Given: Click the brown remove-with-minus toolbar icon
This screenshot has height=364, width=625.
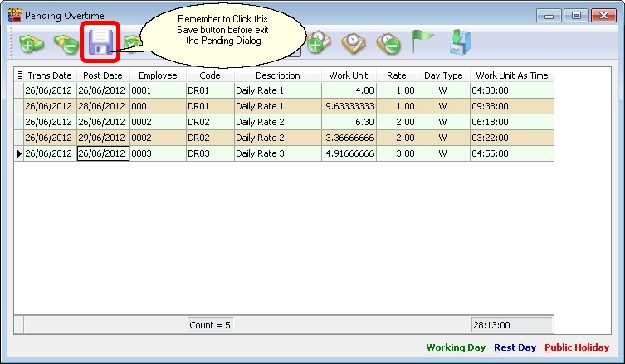Looking at the screenshot, I should tap(388, 42).
